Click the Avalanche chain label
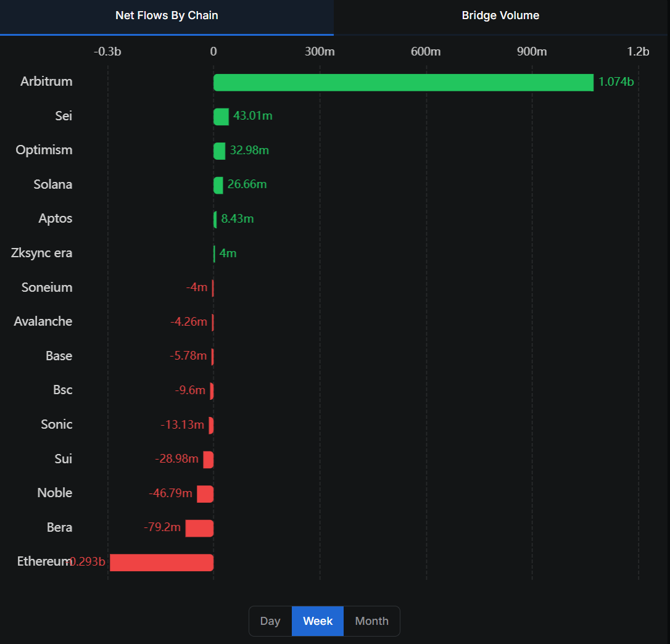 (43, 321)
